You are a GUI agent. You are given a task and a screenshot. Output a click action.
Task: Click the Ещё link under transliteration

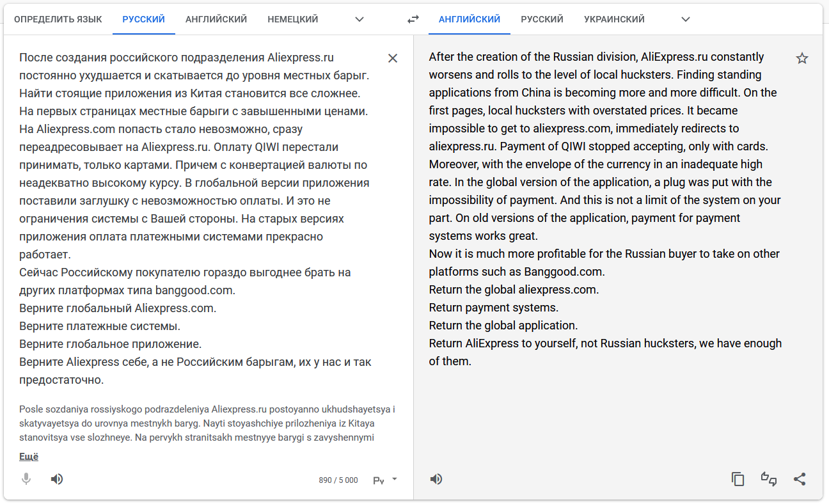pyautogui.click(x=29, y=457)
